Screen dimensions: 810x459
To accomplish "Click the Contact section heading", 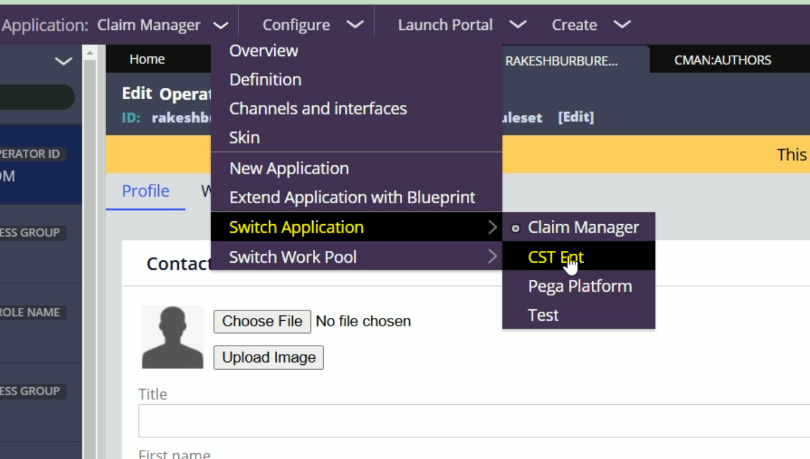I will [179, 264].
